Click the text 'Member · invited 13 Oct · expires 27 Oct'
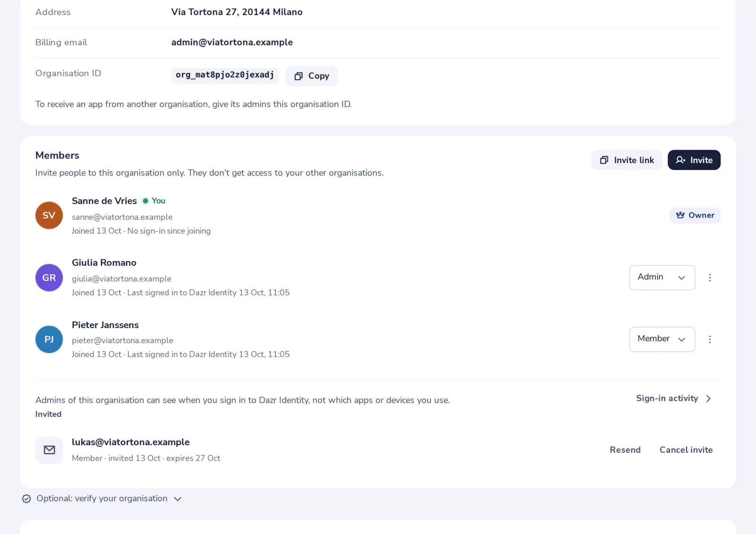Image resolution: width=756 pixels, height=534 pixels. pos(146,458)
